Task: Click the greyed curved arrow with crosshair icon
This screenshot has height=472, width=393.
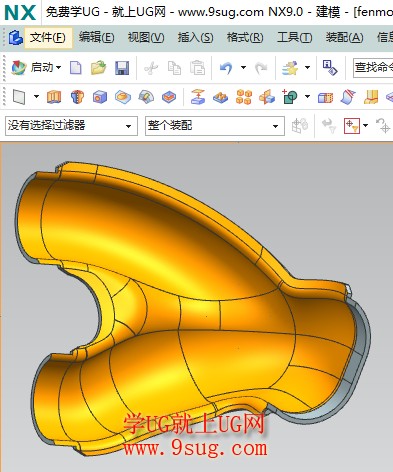Action: pyautogui.click(x=383, y=126)
